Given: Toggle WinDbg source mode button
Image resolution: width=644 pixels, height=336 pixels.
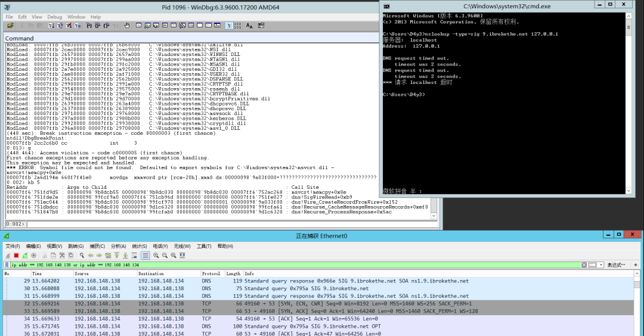Looking at the screenshot, I should point(230,26).
